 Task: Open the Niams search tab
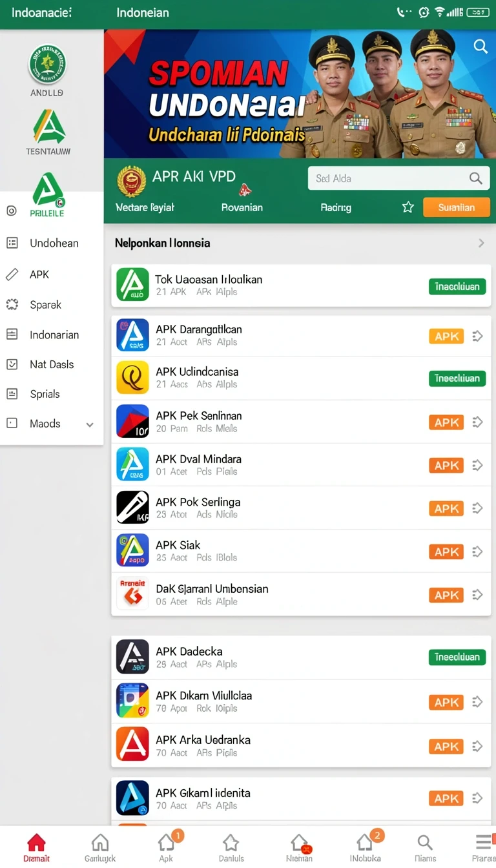click(425, 847)
